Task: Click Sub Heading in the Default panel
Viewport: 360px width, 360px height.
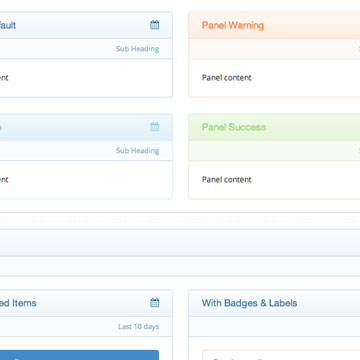Action: tap(137, 49)
